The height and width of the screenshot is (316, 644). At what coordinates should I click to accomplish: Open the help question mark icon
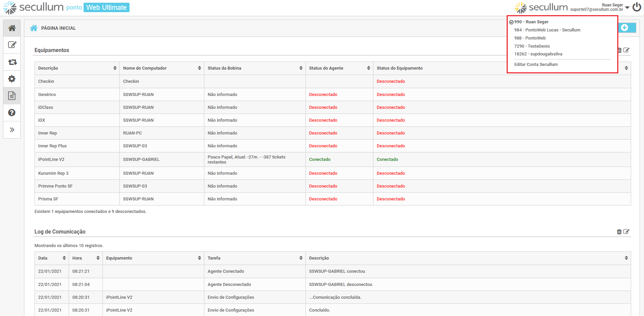point(12,113)
